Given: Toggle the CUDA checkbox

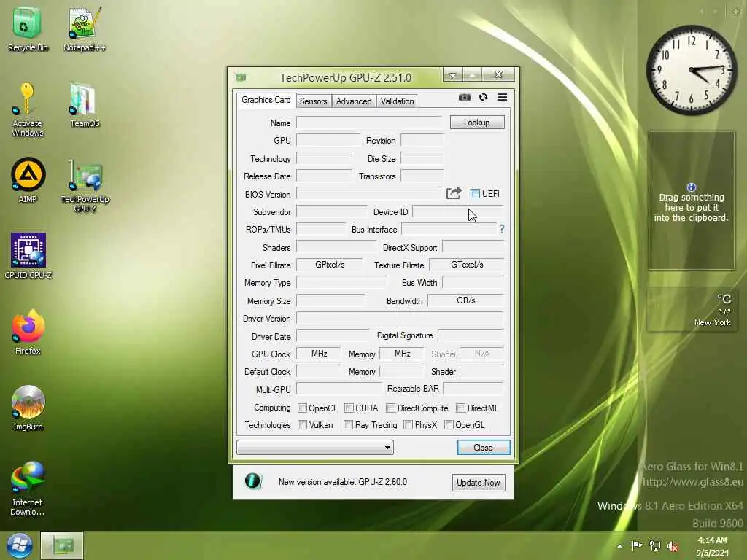Looking at the screenshot, I should click(349, 408).
